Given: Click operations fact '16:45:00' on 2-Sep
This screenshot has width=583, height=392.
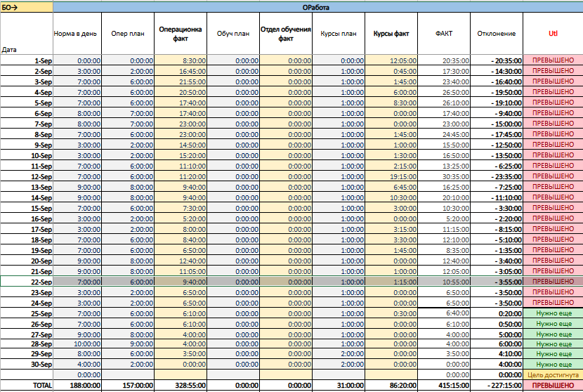Looking at the screenshot, I should point(181,71).
